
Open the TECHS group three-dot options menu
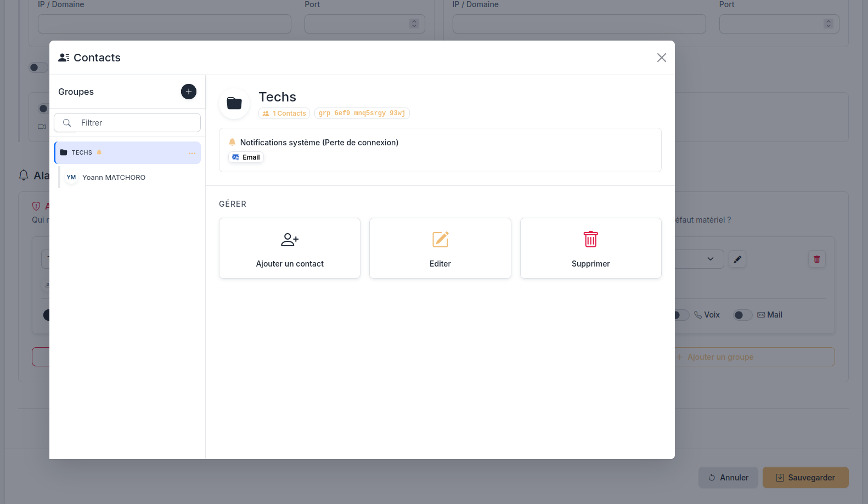192,153
